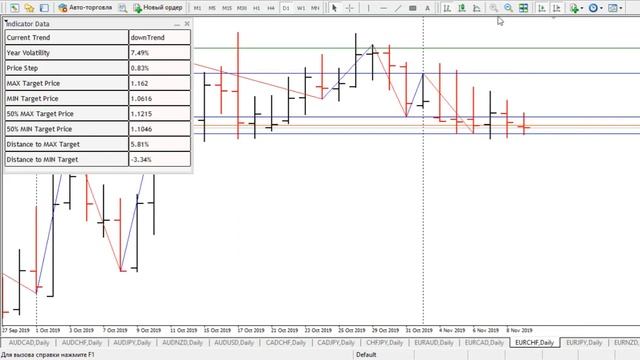Open the CADCHF,Daily chart tab
The image size is (640, 360).
(x=286, y=342)
